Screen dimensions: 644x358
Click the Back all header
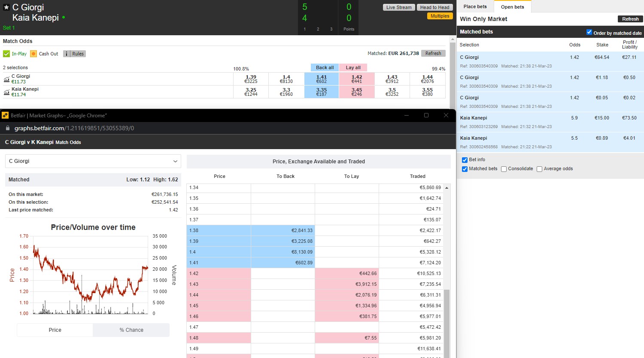[x=325, y=67]
